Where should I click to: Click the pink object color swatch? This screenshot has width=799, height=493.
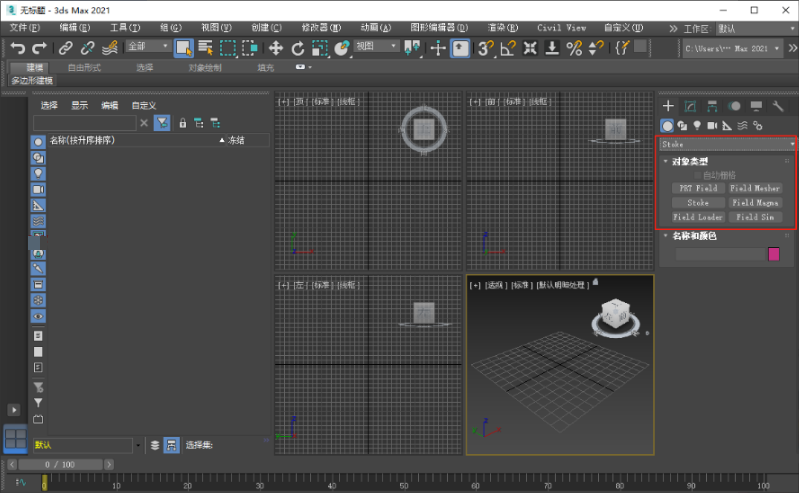click(773, 254)
